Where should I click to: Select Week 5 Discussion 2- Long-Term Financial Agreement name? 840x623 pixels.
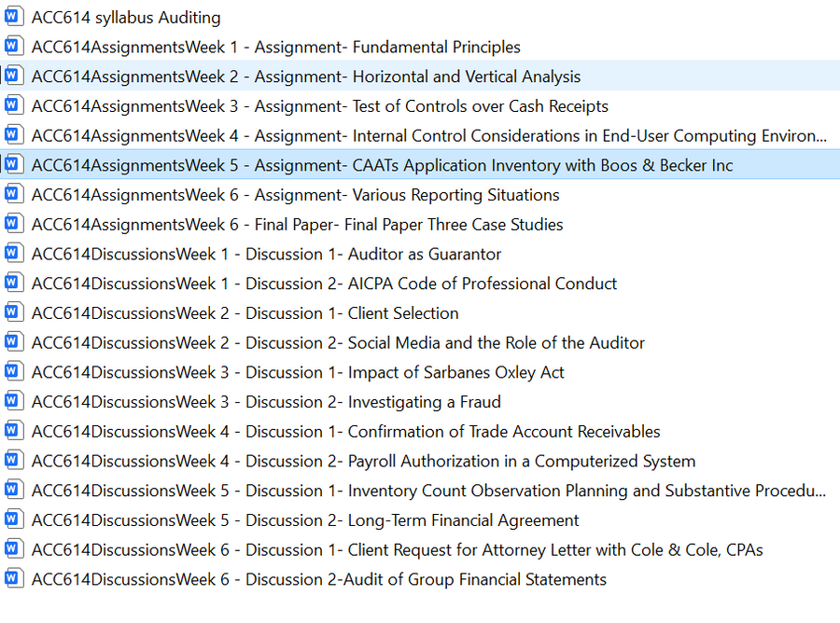click(x=305, y=520)
